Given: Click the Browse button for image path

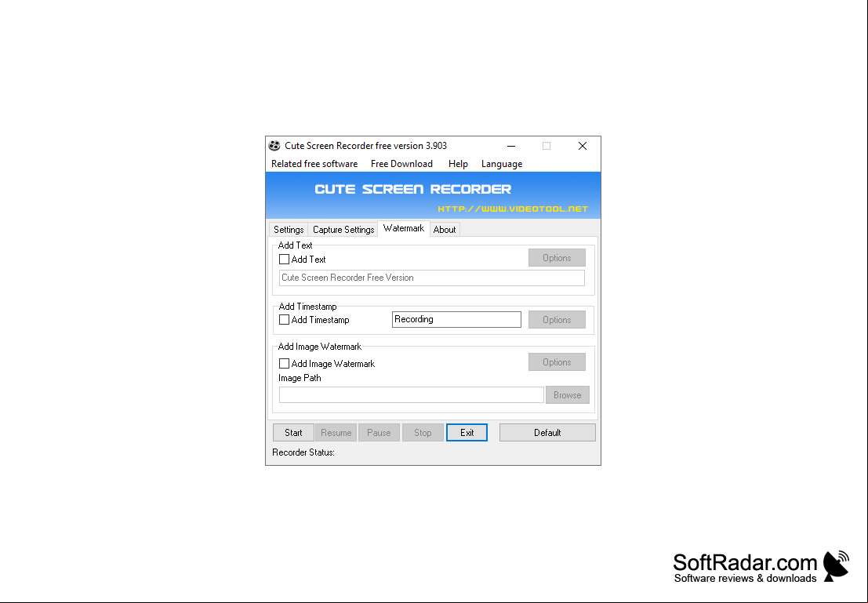Looking at the screenshot, I should (568, 394).
